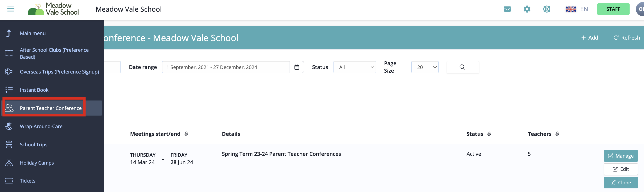Viewport: 644px width, 192px height.
Task: Open the Page Size dropdown
Action: coord(425,67)
